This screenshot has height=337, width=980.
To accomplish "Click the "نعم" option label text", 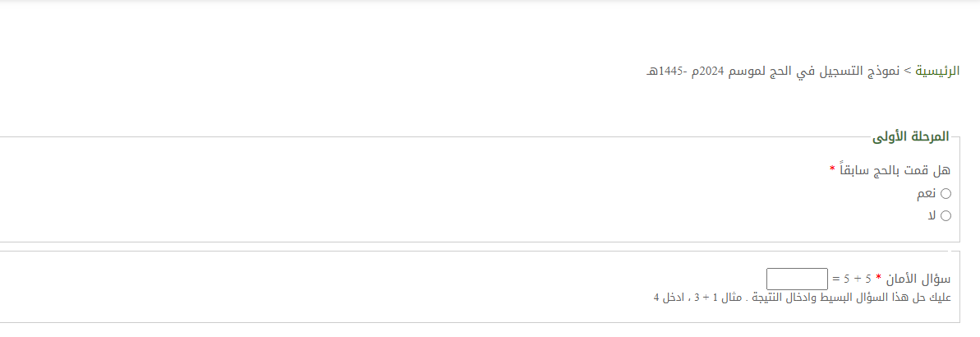I will click(927, 194).
